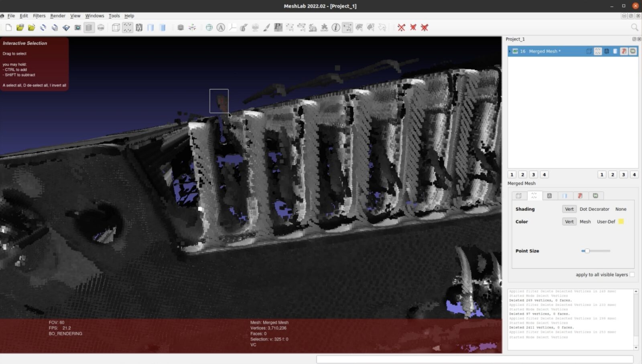Open the Dot Decorator option selector
642x364 pixels.
pyautogui.click(x=595, y=209)
